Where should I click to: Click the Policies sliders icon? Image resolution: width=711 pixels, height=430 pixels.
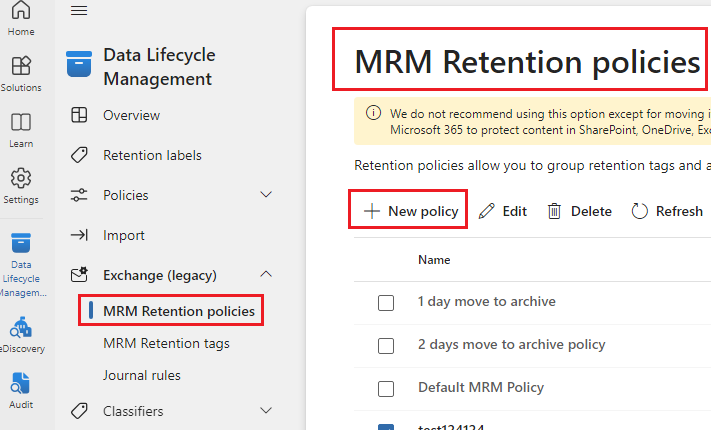[79, 195]
